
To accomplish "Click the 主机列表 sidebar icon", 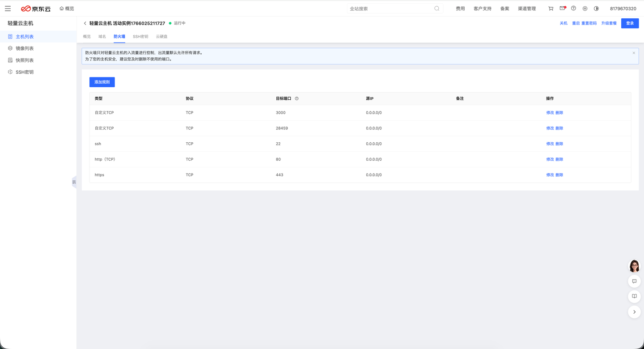I will point(10,37).
